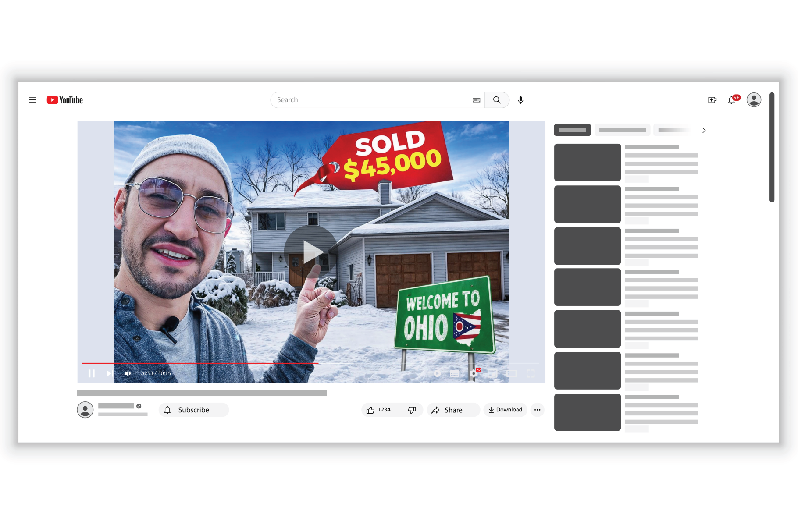Image resolution: width=798 pixels, height=532 pixels.
Task: Open the player settings gear
Action: click(x=474, y=373)
